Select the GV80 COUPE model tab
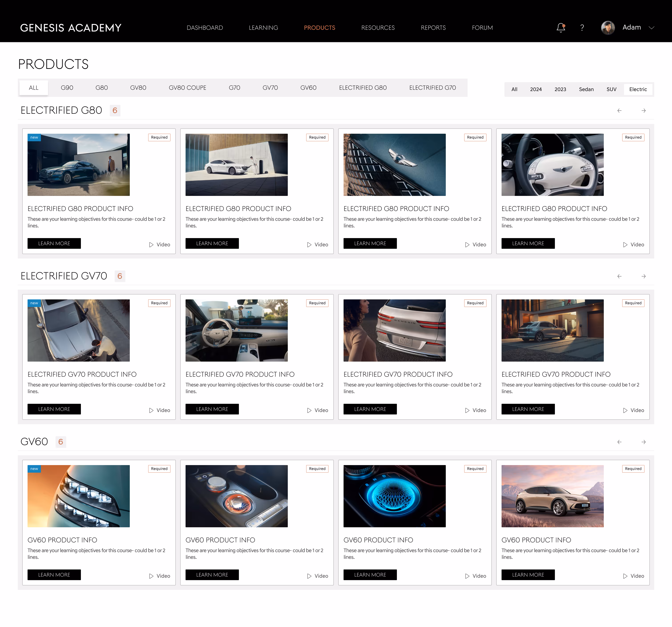 click(187, 88)
